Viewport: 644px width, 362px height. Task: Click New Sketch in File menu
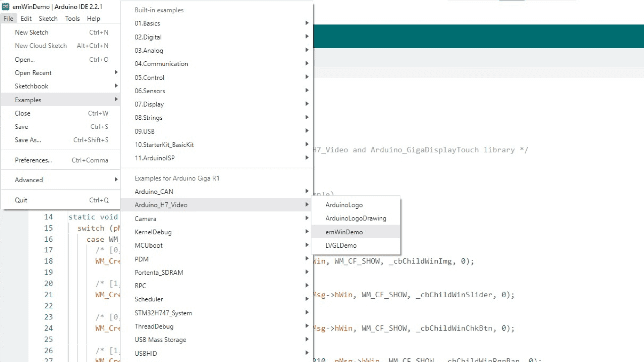point(32,32)
